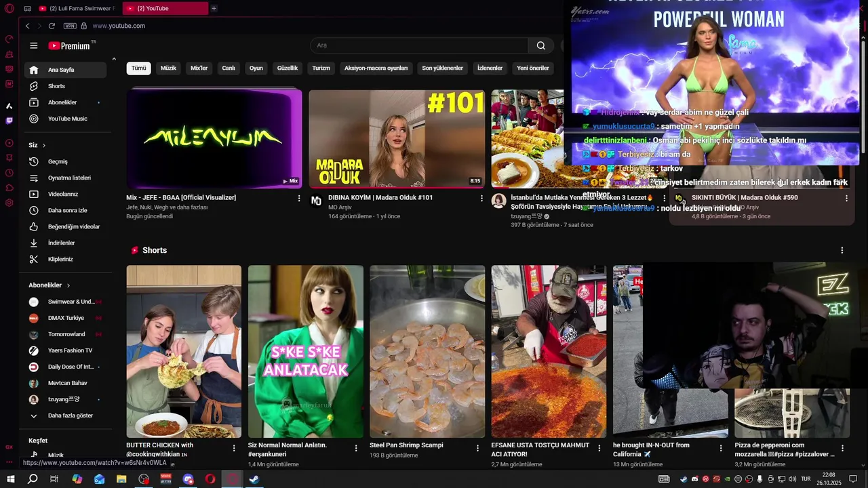Open İndirilenler sidebar entry

(66, 243)
